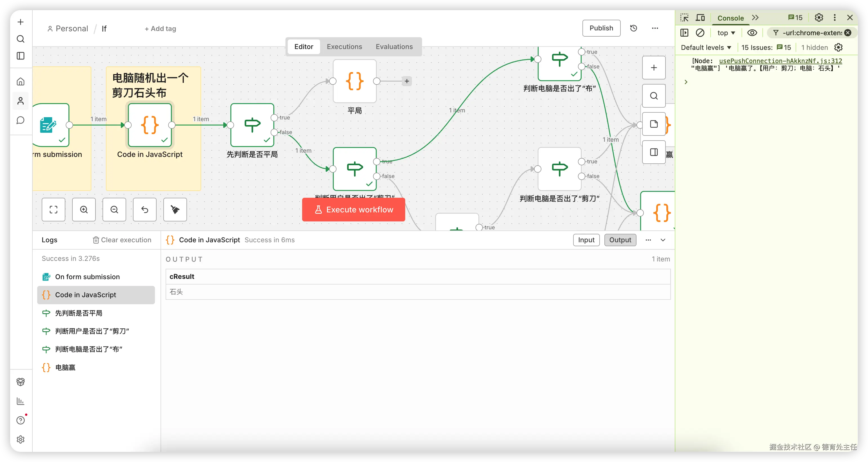
Task: Open the Templates cube icon in sidebar
Action: [x=21, y=382]
